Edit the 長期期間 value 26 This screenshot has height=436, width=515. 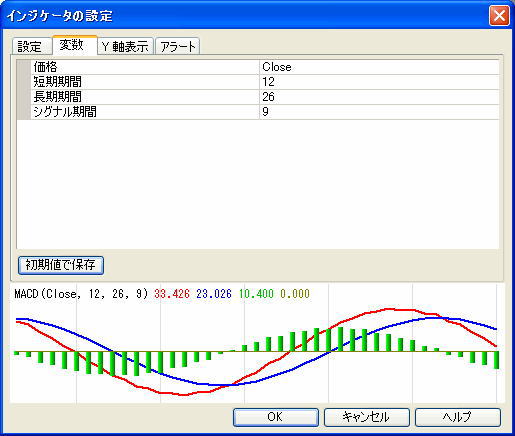click(379, 97)
